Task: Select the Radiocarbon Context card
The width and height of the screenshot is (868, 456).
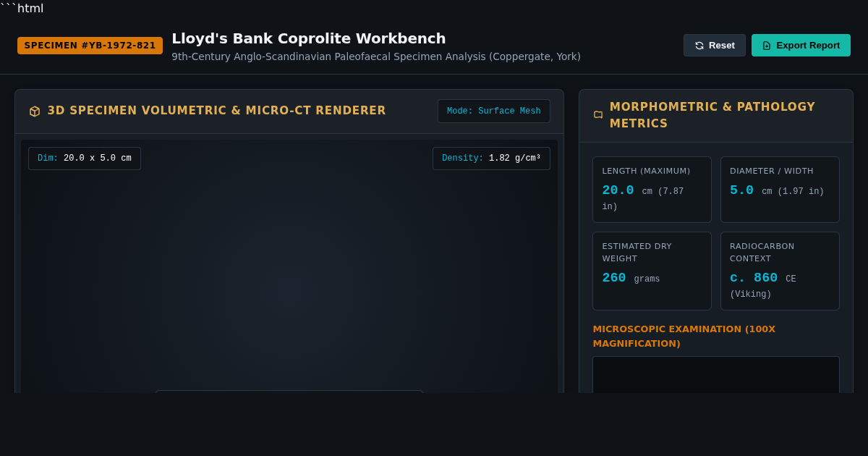Action: 780,271
